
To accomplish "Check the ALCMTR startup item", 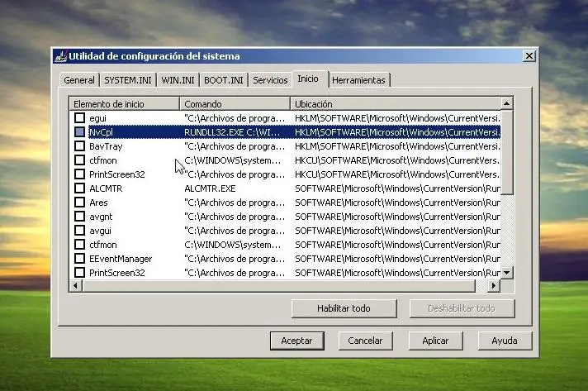I will [x=79, y=188].
